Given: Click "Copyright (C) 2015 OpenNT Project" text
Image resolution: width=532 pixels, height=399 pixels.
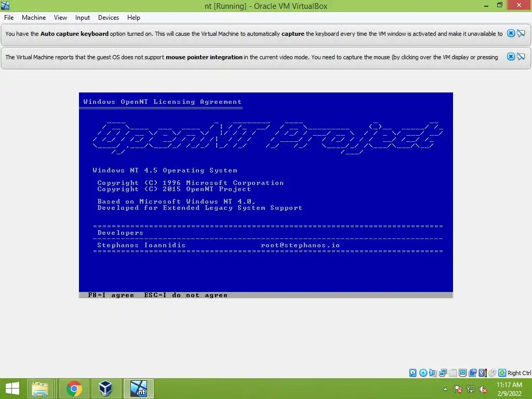Looking at the screenshot, I should (x=174, y=189).
